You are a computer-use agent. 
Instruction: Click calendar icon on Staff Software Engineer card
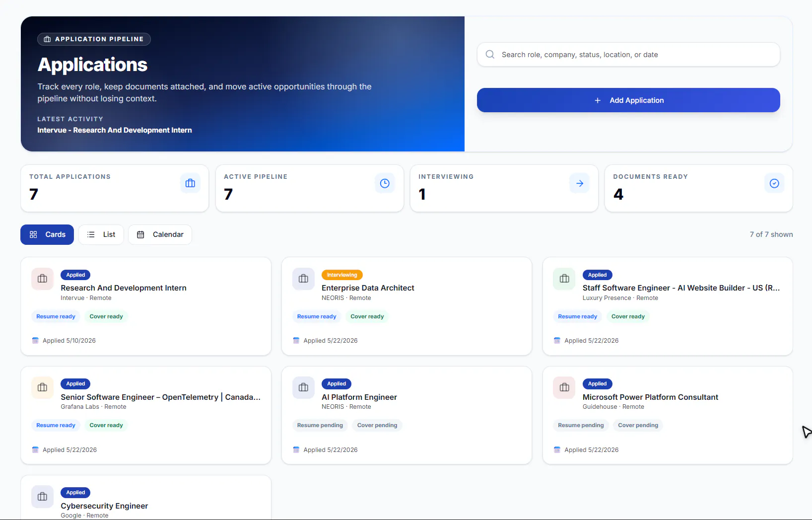557,341
